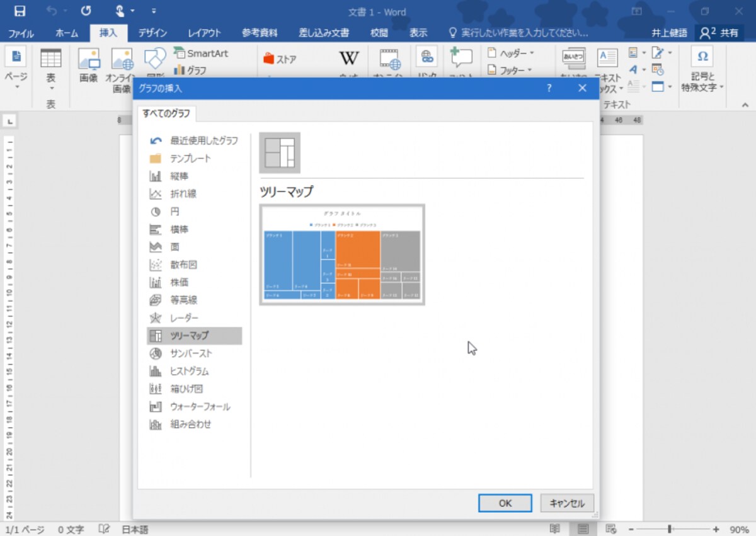Viewport: 756px width, 536px height.
Task: Click the Save icon in the title bar
Action: (x=20, y=11)
